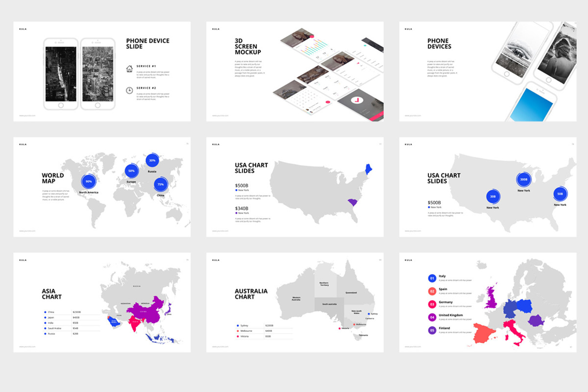588x392 pixels.
Task: Click the 30B circle on western USA map
Action: 493,196
